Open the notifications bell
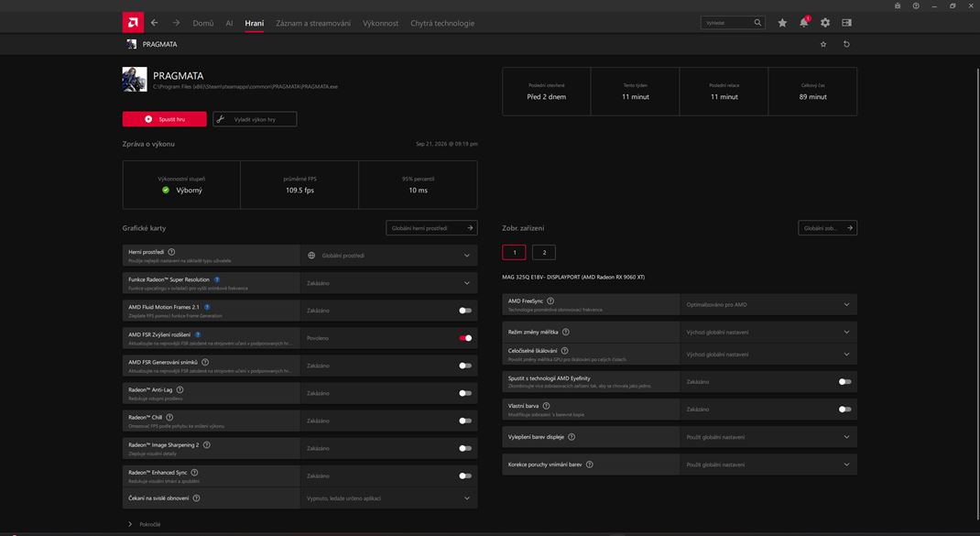 (x=804, y=23)
